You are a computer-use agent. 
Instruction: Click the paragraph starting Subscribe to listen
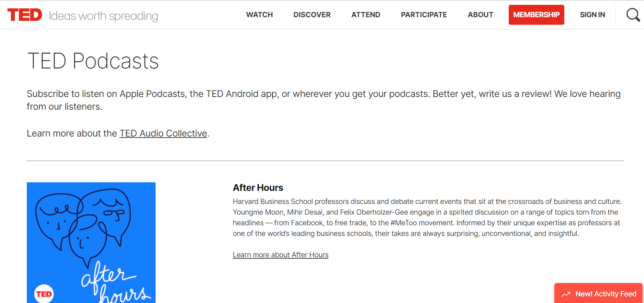tap(324, 100)
